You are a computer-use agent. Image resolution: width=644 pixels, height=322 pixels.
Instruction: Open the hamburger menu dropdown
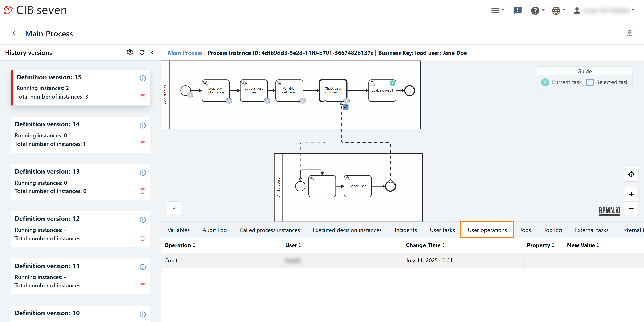[498, 10]
